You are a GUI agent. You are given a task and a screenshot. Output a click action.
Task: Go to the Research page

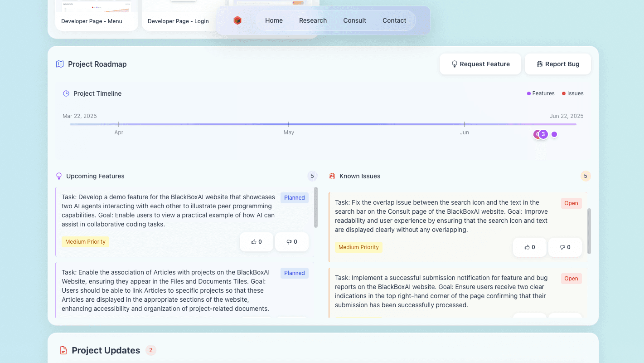point(313,20)
